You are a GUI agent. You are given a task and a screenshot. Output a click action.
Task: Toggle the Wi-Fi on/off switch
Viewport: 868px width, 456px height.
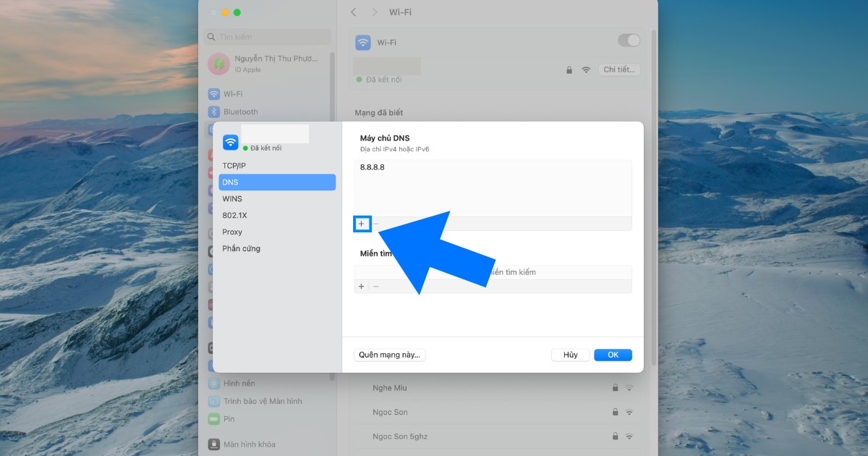coord(629,41)
